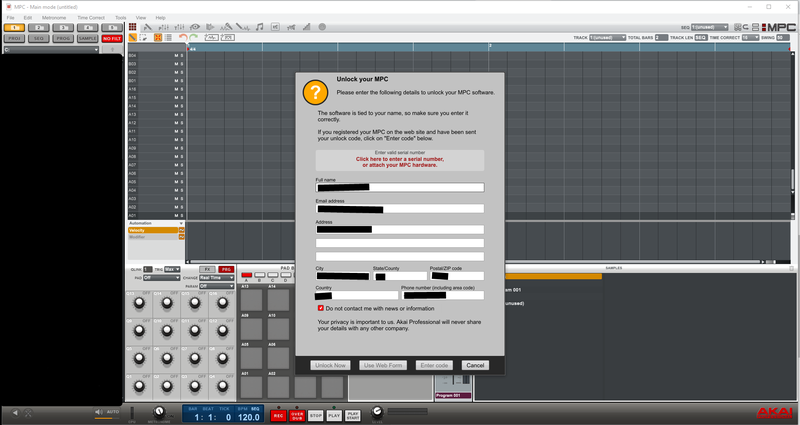This screenshot has height=425, width=800.
Task: Open the Metronome menu
Action: (x=54, y=17)
